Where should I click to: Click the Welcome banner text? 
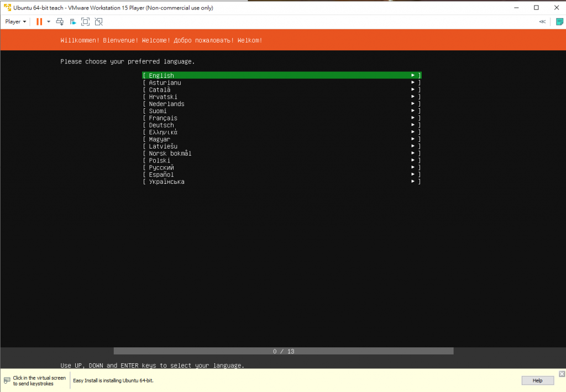161,40
